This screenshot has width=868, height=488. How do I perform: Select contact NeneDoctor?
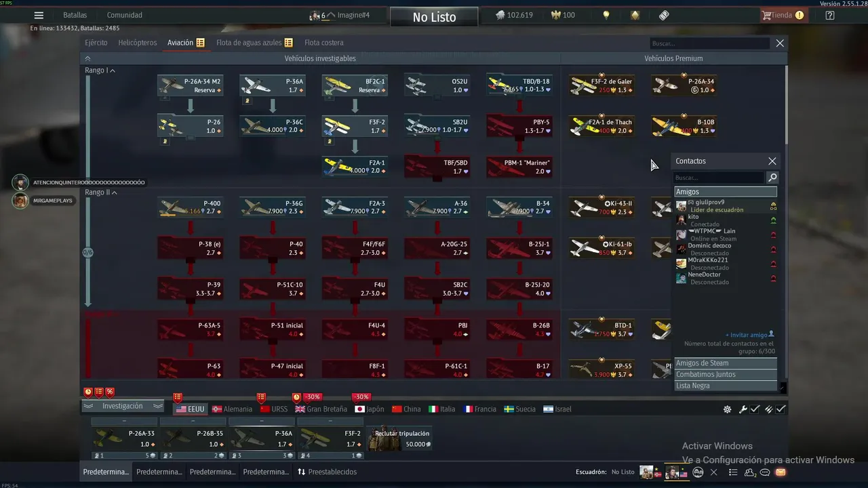pyautogui.click(x=726, y=279)
